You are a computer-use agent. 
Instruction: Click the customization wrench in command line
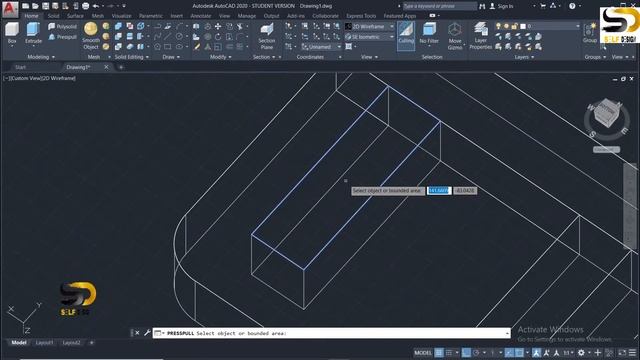[x=147, y=333]
